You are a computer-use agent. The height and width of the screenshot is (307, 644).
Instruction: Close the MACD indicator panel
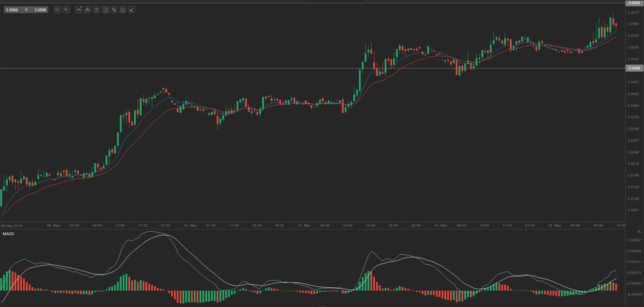(639, 231)
